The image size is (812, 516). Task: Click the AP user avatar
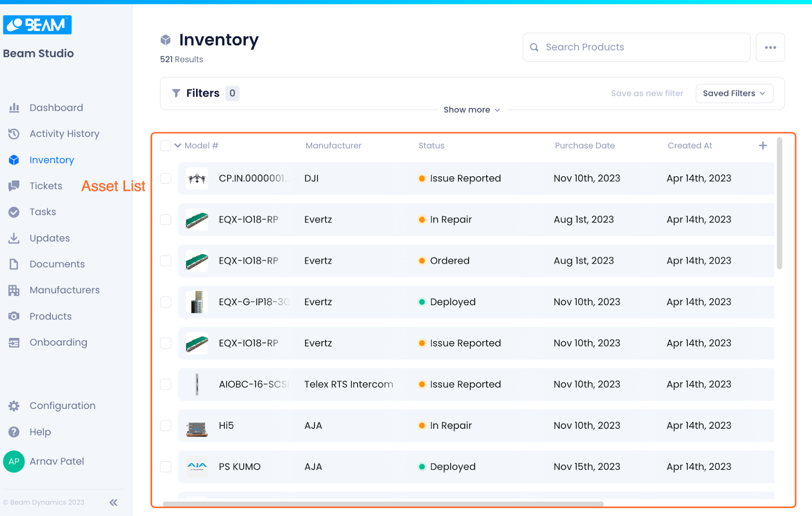tap(14, 462)
